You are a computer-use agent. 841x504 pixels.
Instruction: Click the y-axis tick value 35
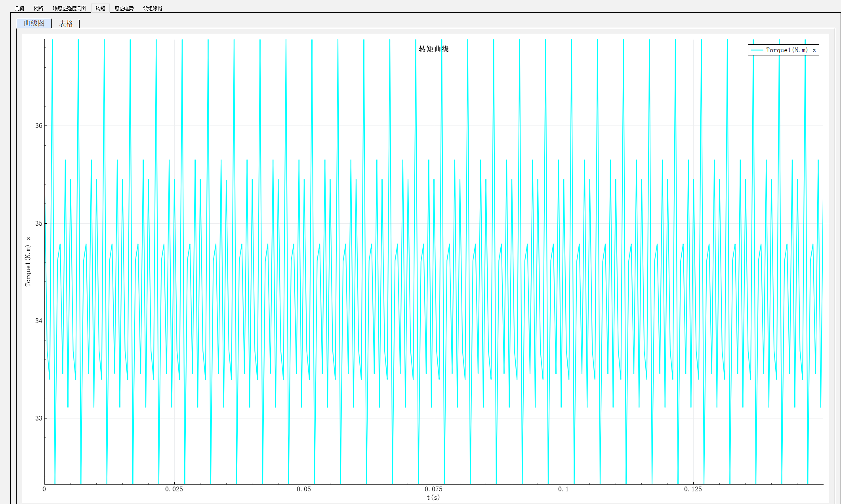point(38,223)
